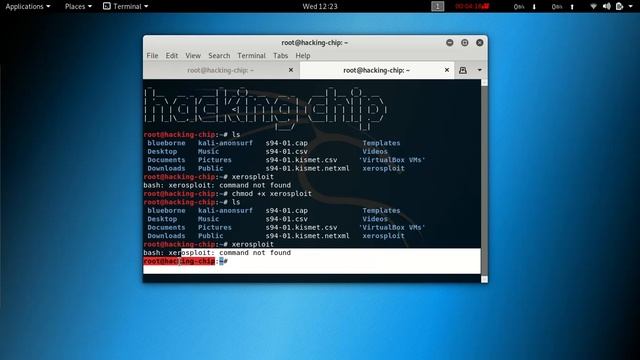
Task: Click the terminal window title bar text
Action: point(314,42)
